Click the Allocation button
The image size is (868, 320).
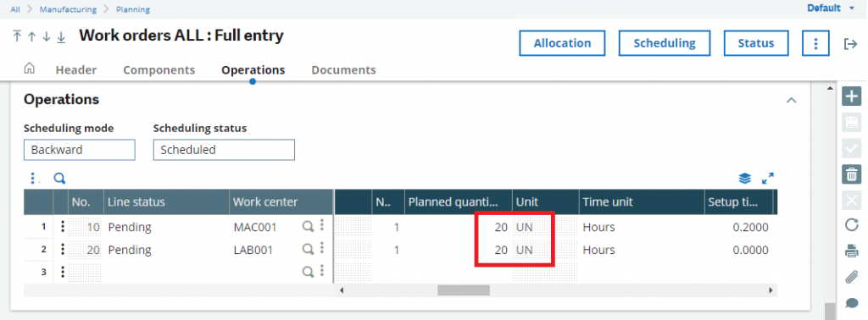(x=562, y=43)
